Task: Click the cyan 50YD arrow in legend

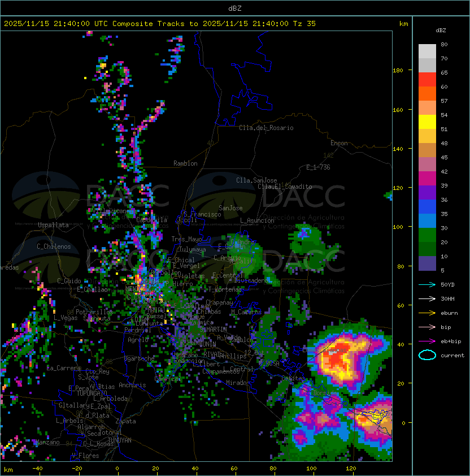Action: point(427,285)
